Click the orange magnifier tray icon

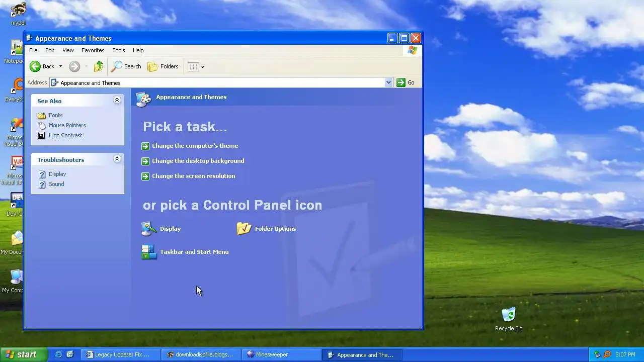[607, 354]
